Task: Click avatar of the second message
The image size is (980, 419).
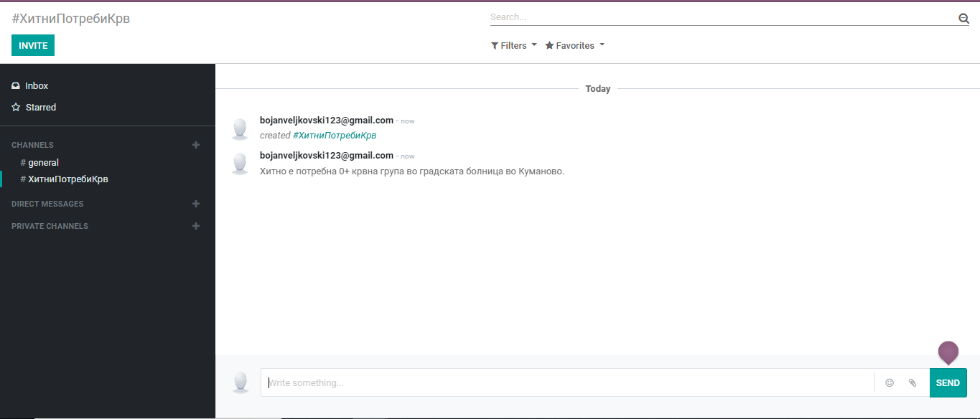Action: click(x=241, y=163)
